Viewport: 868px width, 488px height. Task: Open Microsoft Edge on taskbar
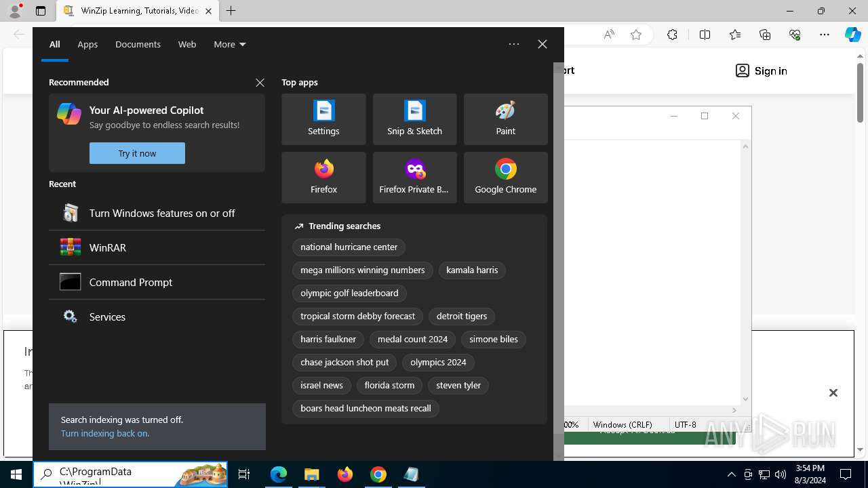pos(279,474)
